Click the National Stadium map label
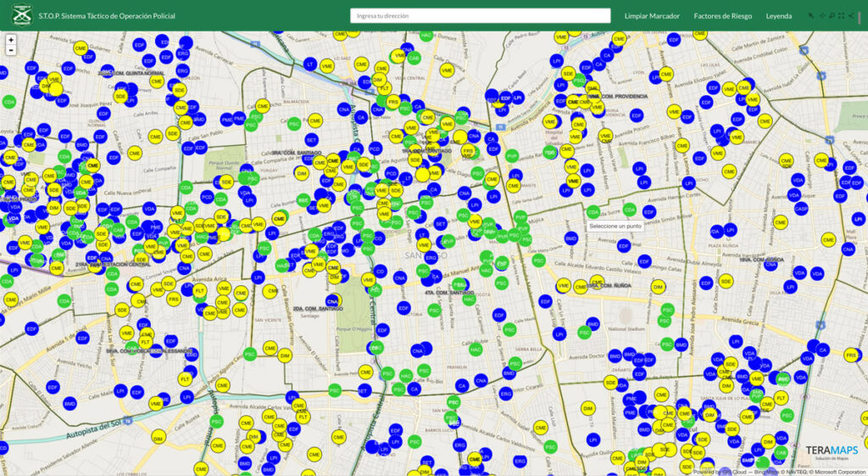Image resolution: width=868 pixels, height=476 pixels. [627, 328]
